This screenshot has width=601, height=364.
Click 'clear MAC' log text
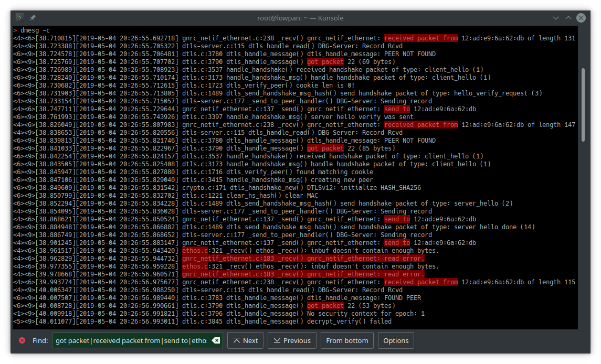[x=301, y=196]
